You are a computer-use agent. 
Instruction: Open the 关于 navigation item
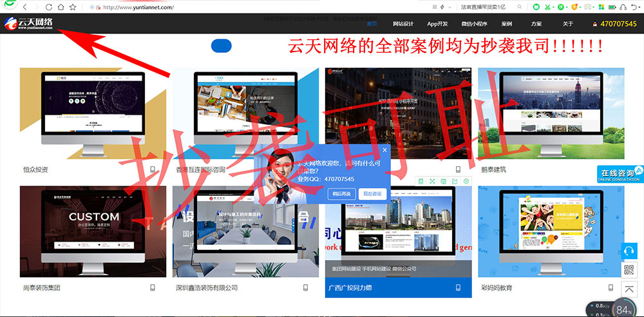pos(567,24)
